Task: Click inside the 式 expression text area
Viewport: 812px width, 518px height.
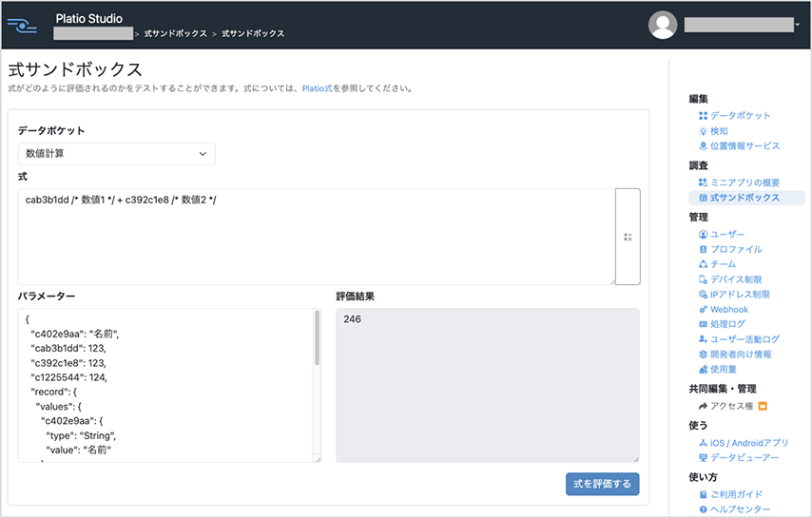Action: (317, 237)
